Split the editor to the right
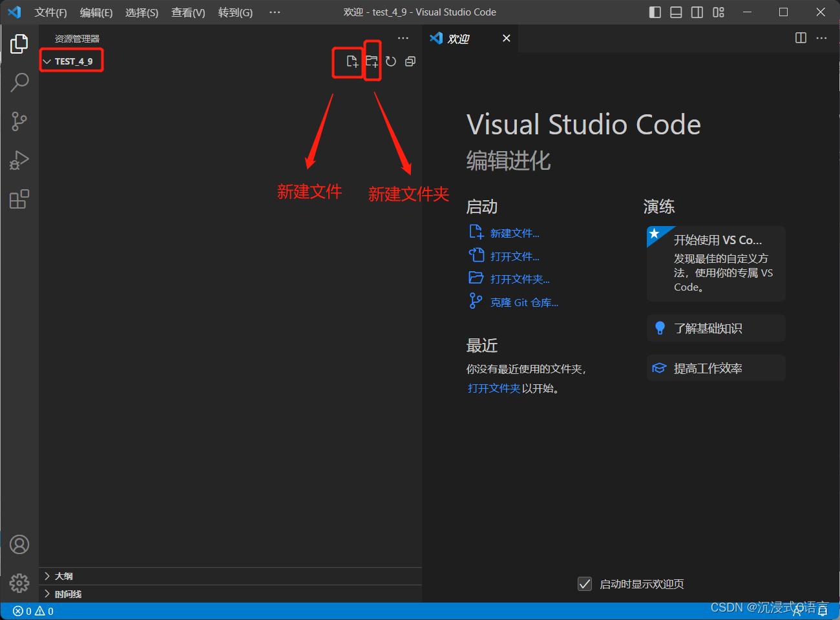This screenshot has height=620, width=840. click(x=801, y=38)
